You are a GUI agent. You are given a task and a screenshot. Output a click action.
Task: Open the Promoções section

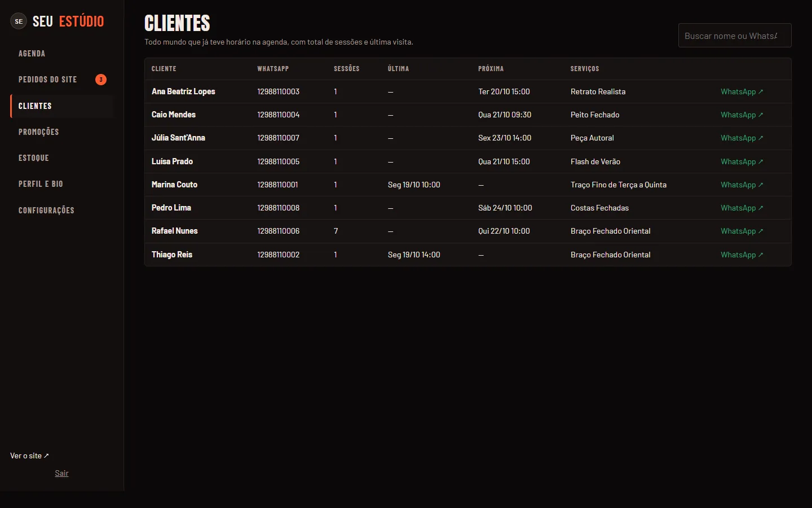pos(61,132)
